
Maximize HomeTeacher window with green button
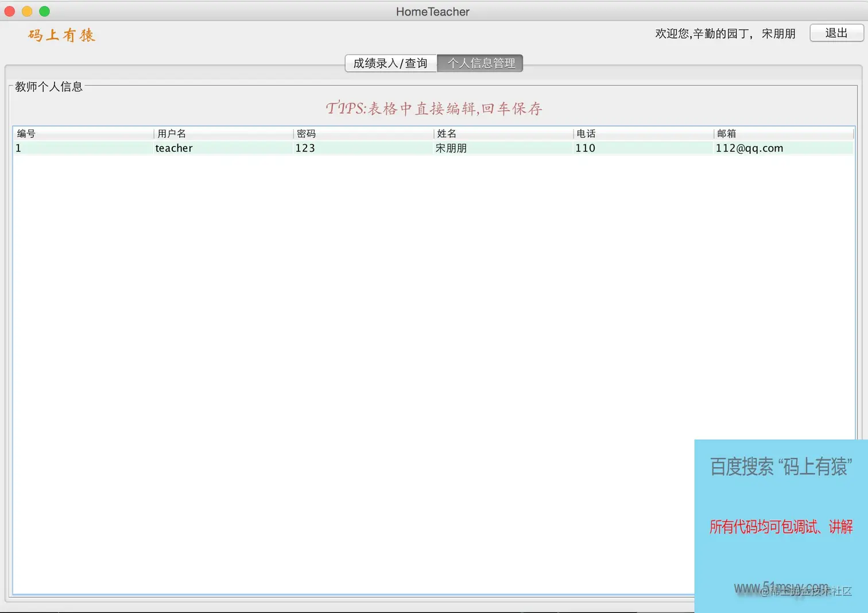(x=44, y=11)
